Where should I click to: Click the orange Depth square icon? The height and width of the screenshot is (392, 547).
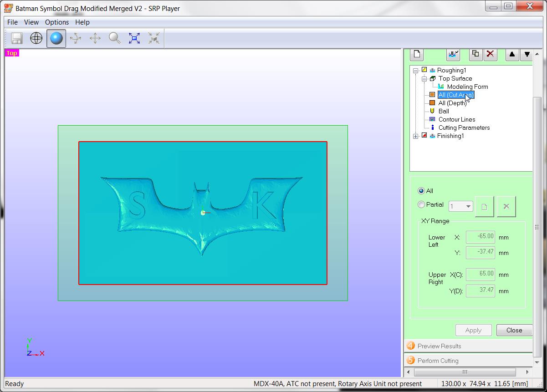(x=432, y=103)
